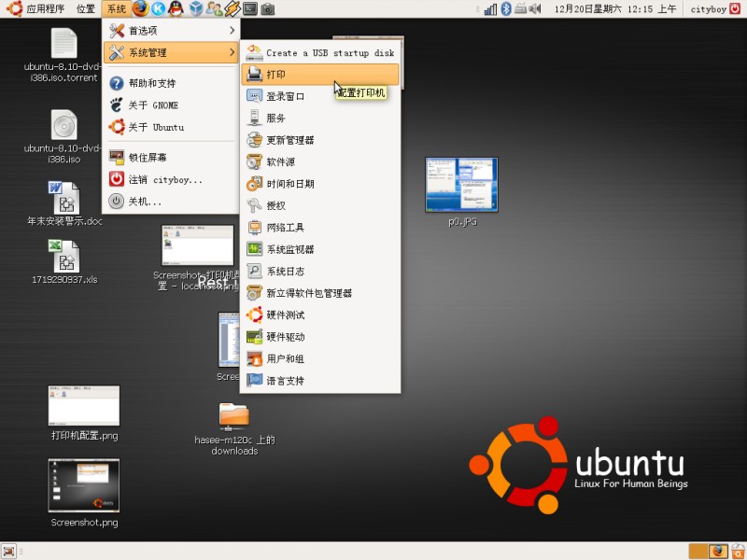
Task: Click the red power icon at top right
Action: pos(736,8)
